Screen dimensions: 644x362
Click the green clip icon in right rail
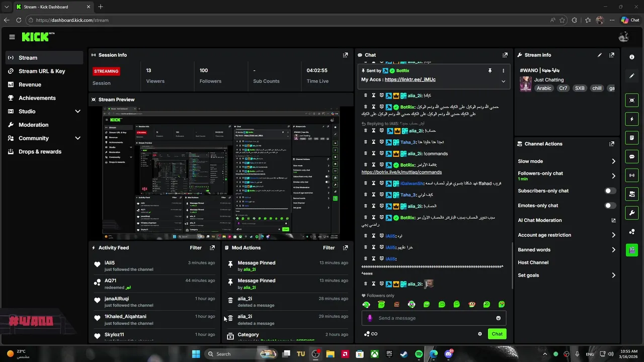[632, 249]
